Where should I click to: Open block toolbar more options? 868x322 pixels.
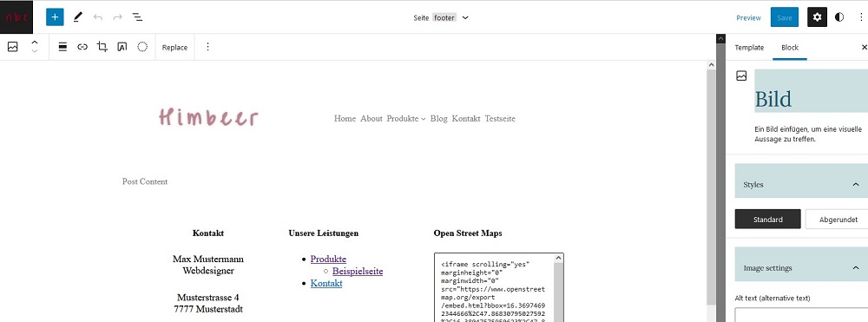point(208,47)
